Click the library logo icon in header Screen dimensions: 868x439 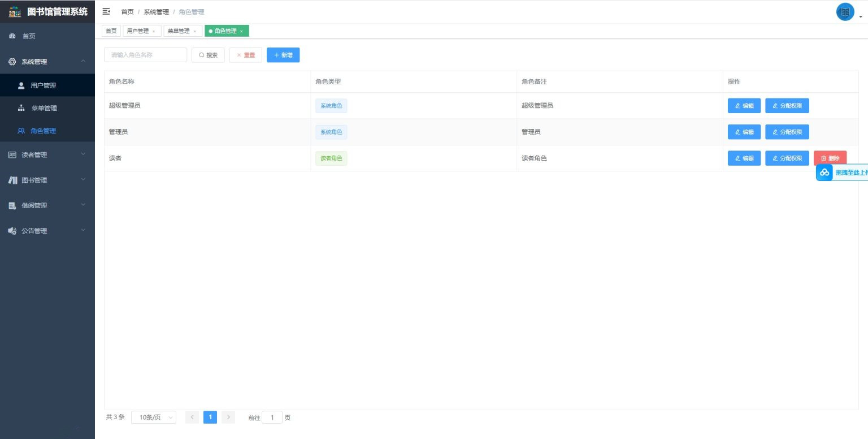[x=15, y=11]
